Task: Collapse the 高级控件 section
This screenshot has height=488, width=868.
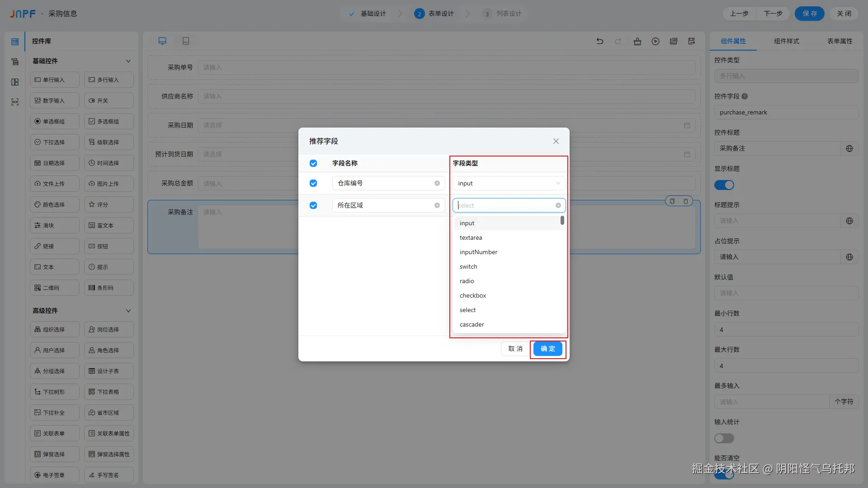Action: point(128,311)
